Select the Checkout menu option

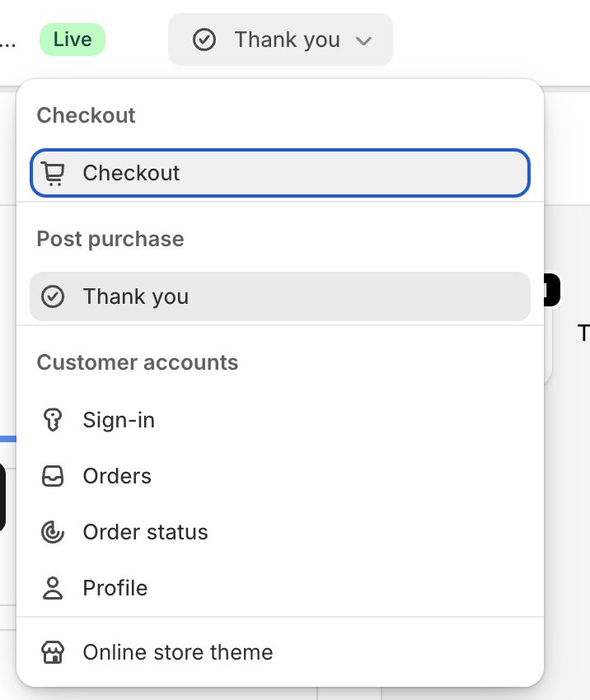(x=280, y=173)
